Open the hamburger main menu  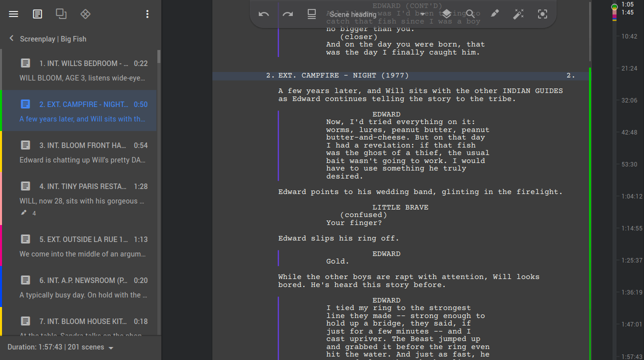coord(13,14)
